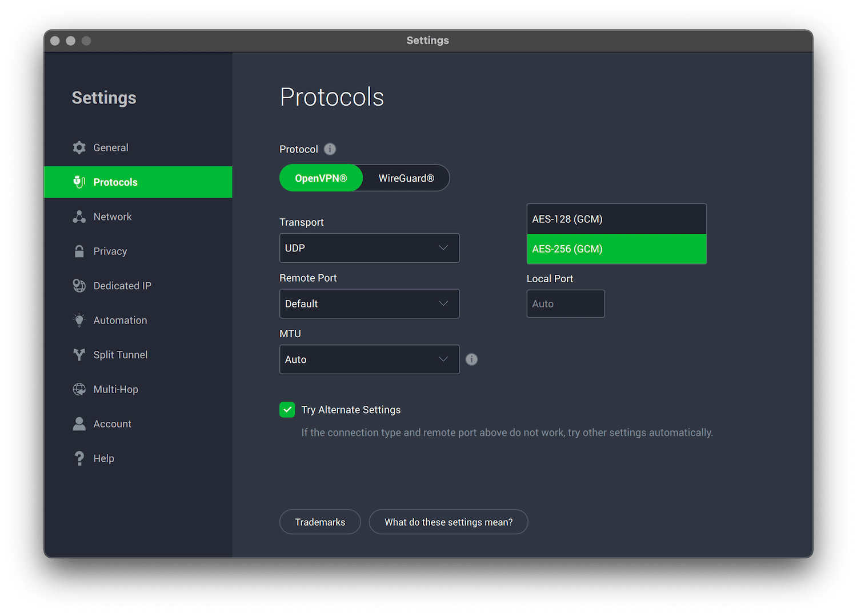857x616 pixels.
Task: Click the Multi-Hop globe icon
Action: point(79,389)
